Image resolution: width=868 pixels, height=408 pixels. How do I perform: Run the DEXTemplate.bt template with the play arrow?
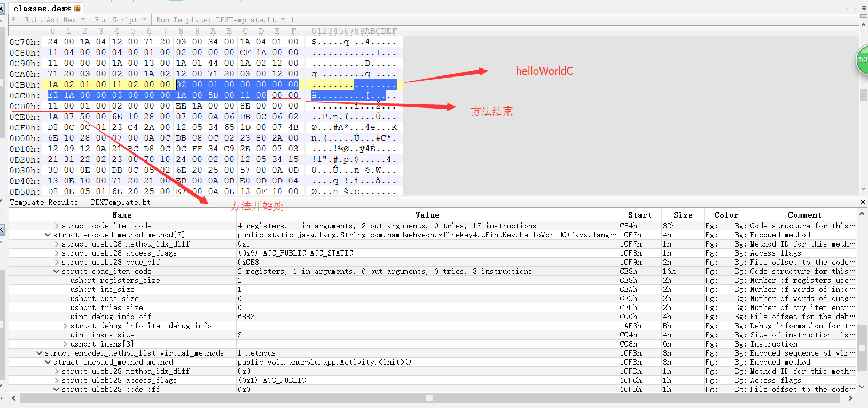coord(293,20)
